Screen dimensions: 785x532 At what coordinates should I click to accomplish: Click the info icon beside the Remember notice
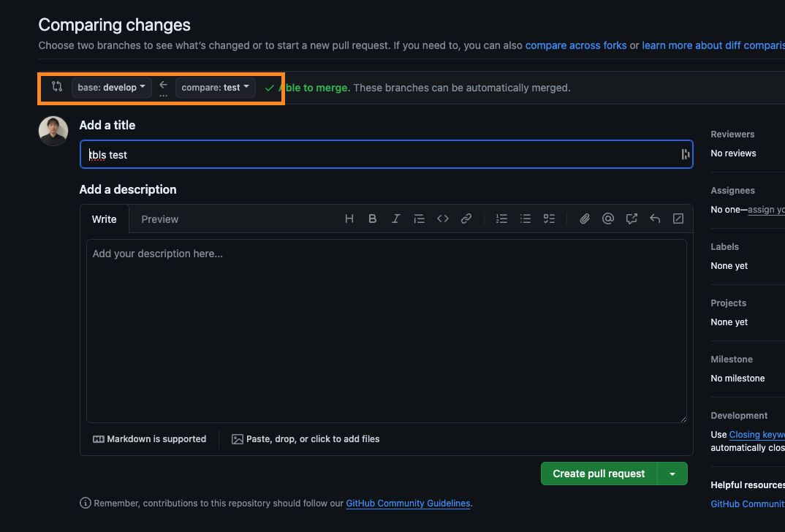(x=86, y=503)
